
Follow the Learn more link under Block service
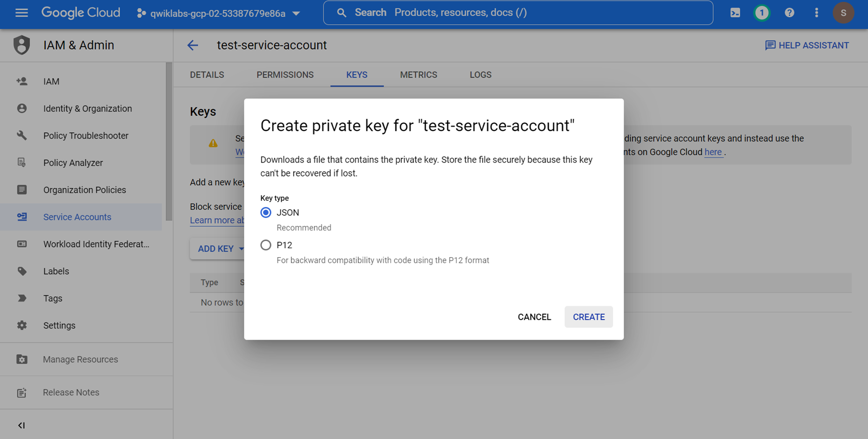coord(217,220)
